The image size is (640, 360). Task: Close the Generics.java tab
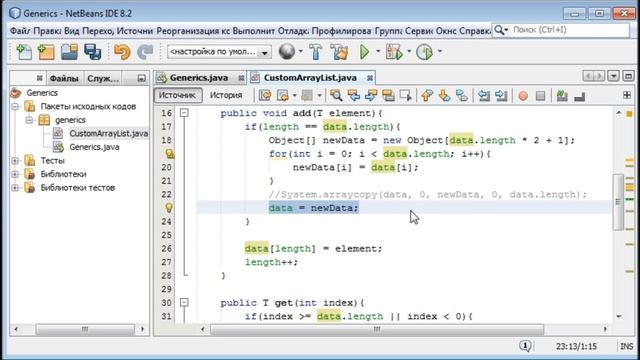[241, 78]
